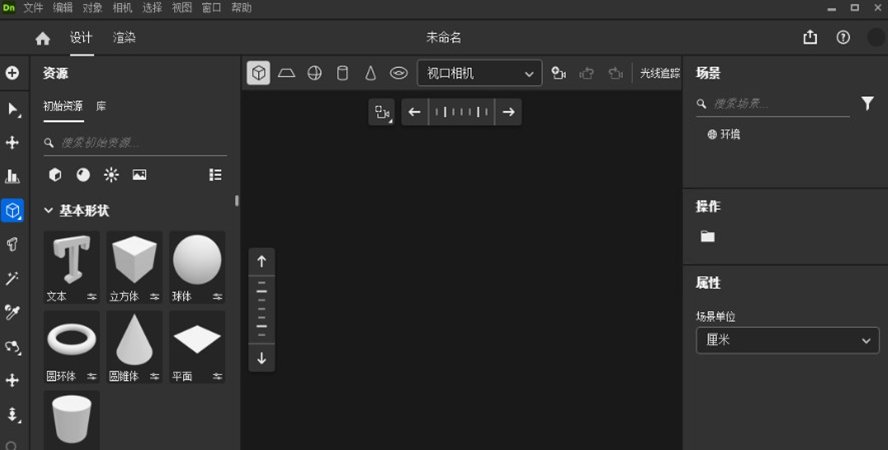
Task: Select the eyedropper sampler tool
Action: [x=12, y=312]
